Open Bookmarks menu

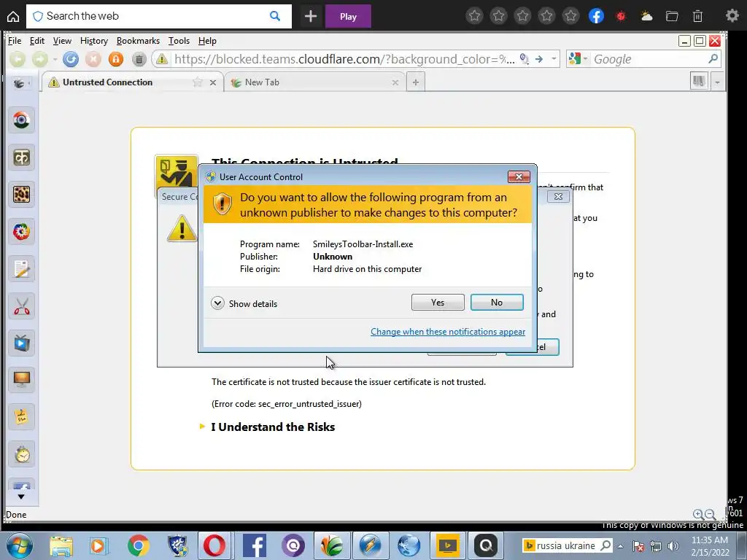[x=138, y=41]
